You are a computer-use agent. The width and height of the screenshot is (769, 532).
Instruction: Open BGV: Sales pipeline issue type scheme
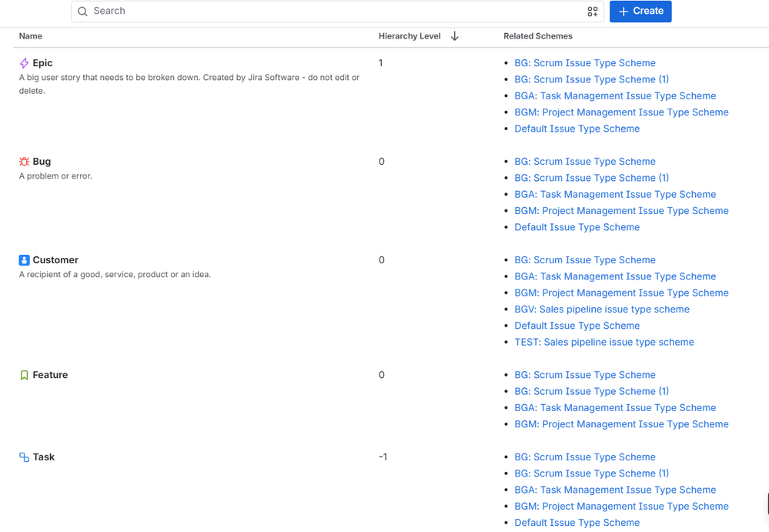pyautogui.click(x=602, y=309)
